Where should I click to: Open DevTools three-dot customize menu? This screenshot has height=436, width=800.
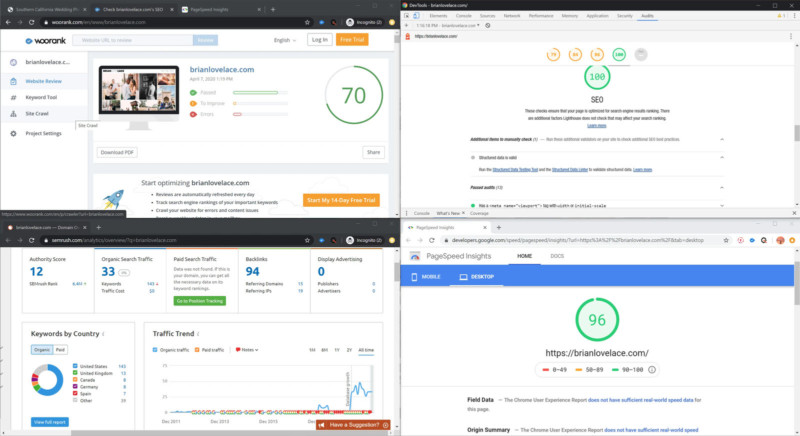click(794, 16)
